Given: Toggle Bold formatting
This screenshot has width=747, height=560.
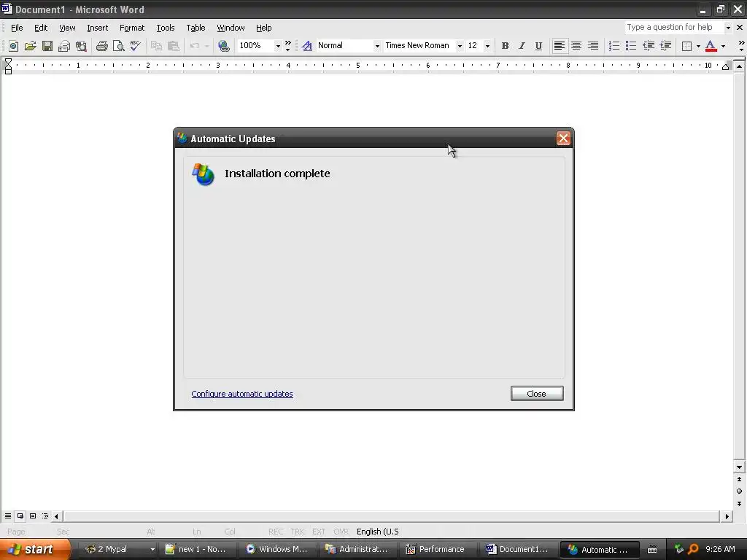Looking at the screenshot, I should click(x=505, y=46).
